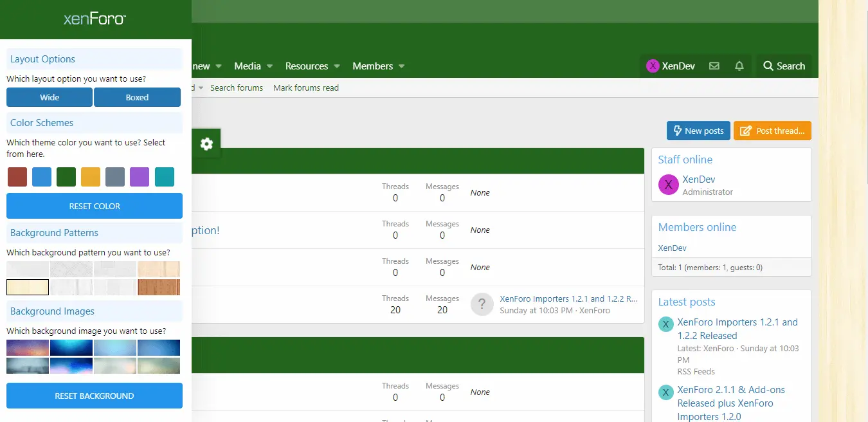Viewport: 868px width, 422px height.
Task: Click the Search forums link
Action: point(237,87)
